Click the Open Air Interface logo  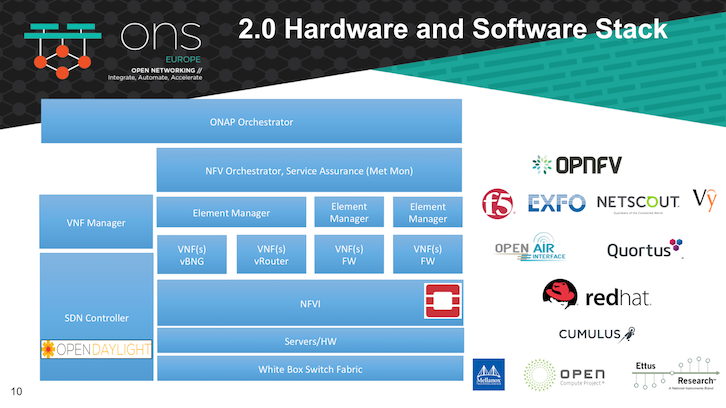coord(530,247)
